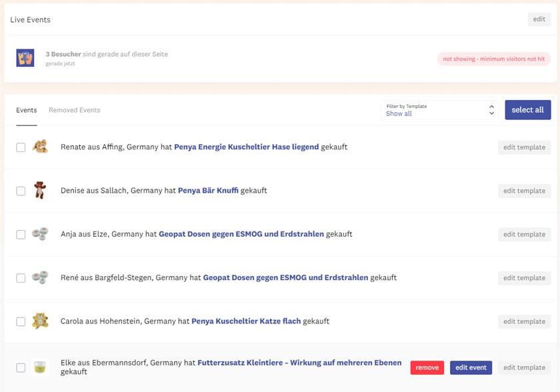Click the Live Events visitor avatar icon
This screenshot has width=560, height=392.
(x=25, y=58)
